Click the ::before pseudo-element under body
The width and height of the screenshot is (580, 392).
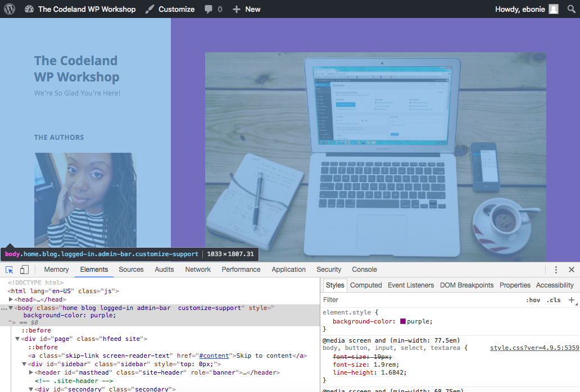click(x=36, y=330)
